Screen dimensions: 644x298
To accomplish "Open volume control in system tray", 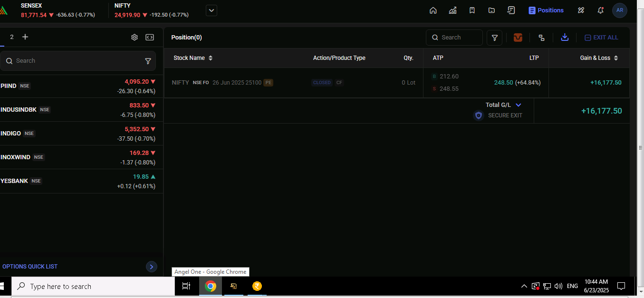I will 558,286.
